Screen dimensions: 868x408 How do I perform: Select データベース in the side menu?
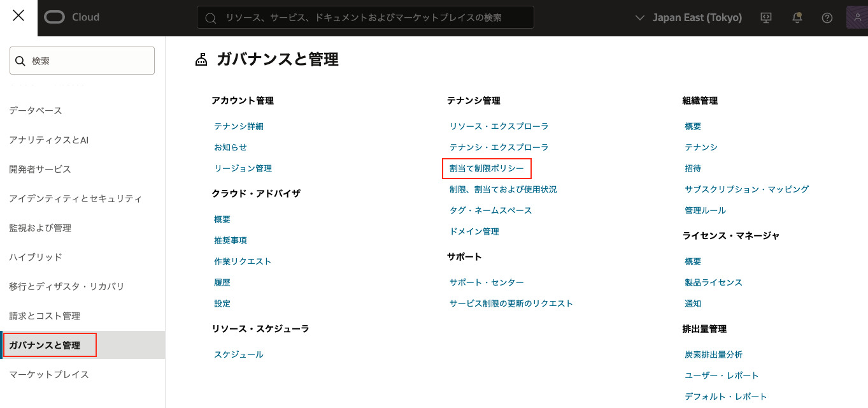coord(36,110)
